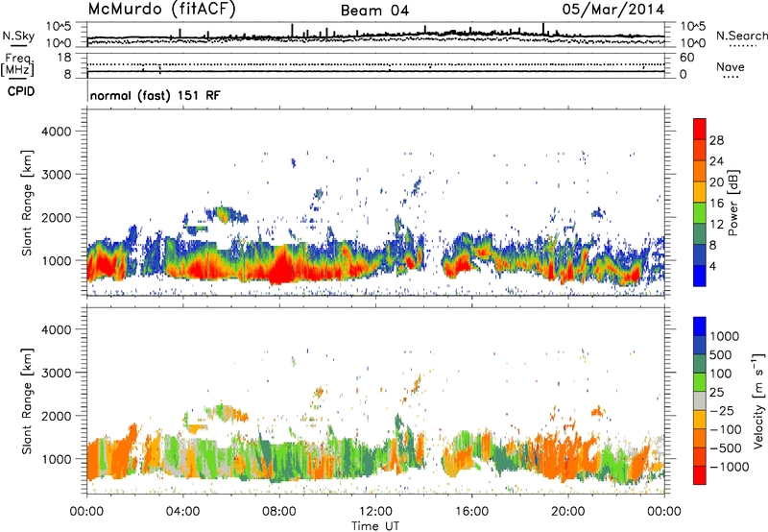Screen dimensions: 768x532
Task: Pick the Velocity segment between 100 and 500
Action: point(700,364)
